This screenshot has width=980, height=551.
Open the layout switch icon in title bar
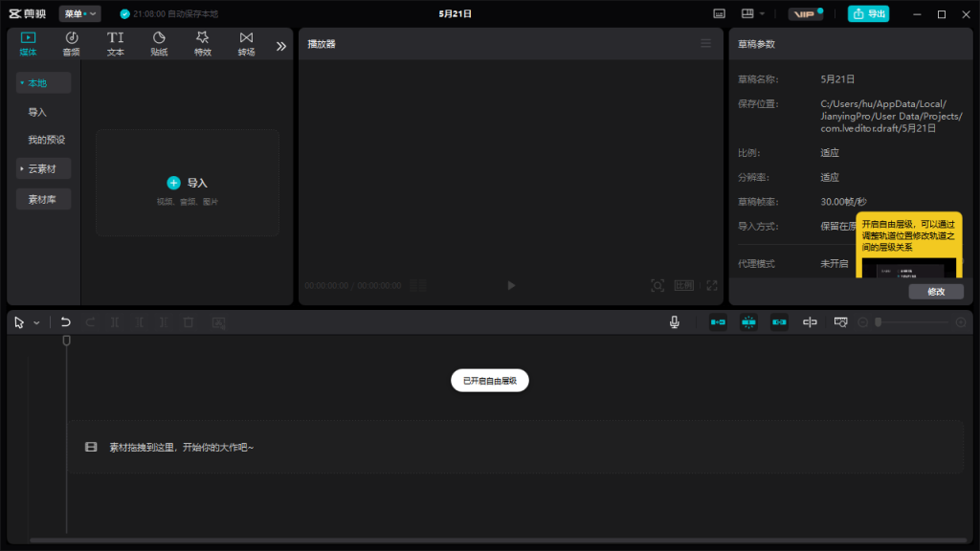[x=747, y=13]
